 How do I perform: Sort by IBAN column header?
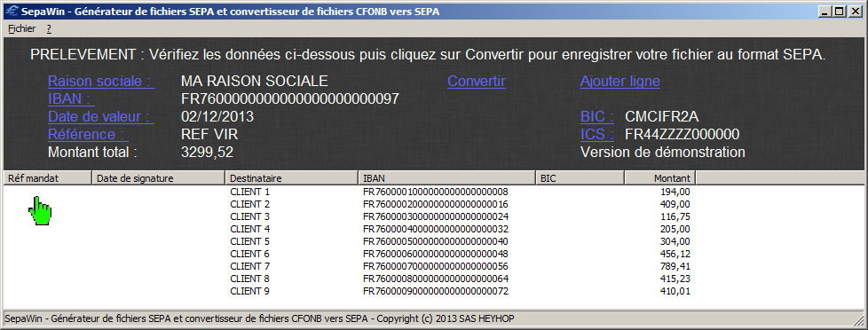[x=446, y=178]
